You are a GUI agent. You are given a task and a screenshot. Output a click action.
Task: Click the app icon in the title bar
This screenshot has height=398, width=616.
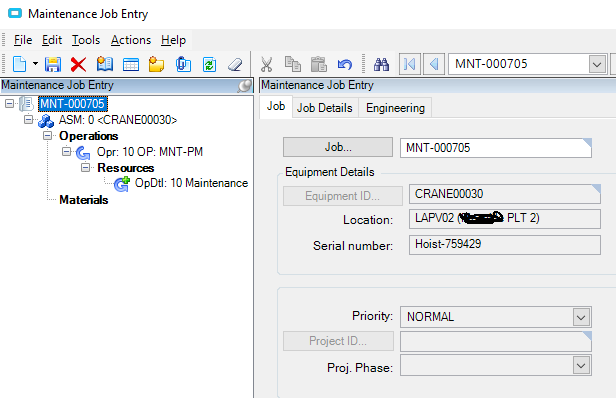[15, 13]
